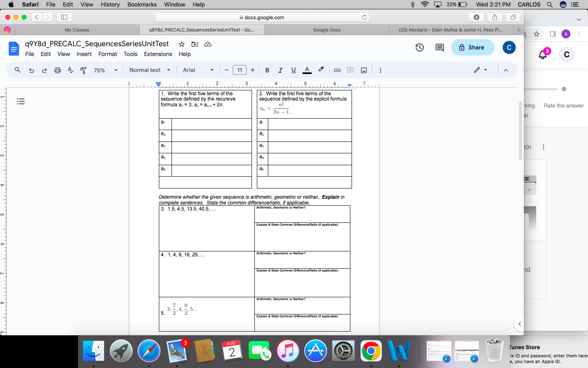
Task: Toggle underline formatting
Action: (x=293, y=70)
